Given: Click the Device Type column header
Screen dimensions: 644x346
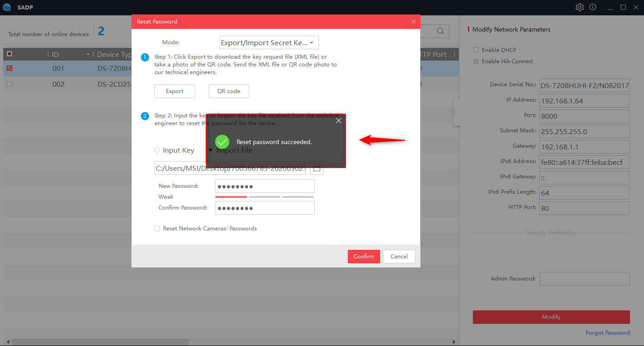Looking at the screenshot, I should (x=114, y=54).
